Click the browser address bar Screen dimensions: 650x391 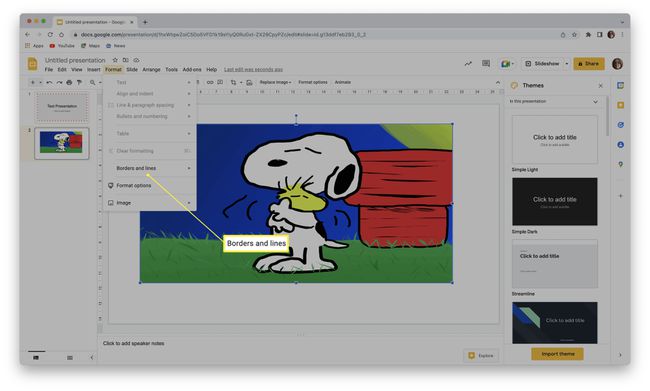tap(315, 35)
